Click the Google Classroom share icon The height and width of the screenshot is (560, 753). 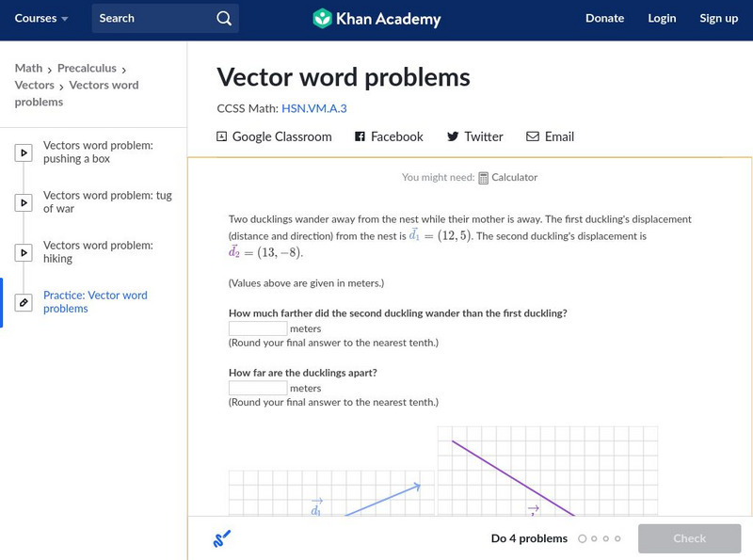click(x=222, y=136)
